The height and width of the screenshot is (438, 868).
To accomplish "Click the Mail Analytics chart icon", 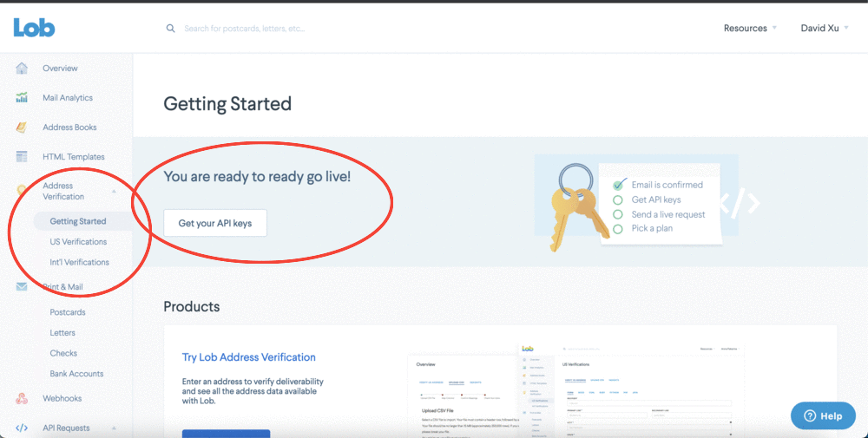I will [22, 98].
